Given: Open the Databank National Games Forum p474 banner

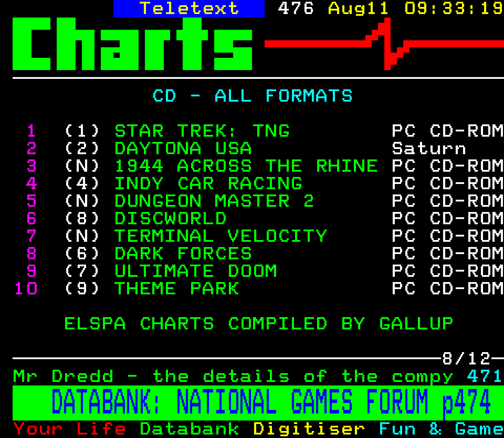Looking at the screenshot, I should point(258,403).
